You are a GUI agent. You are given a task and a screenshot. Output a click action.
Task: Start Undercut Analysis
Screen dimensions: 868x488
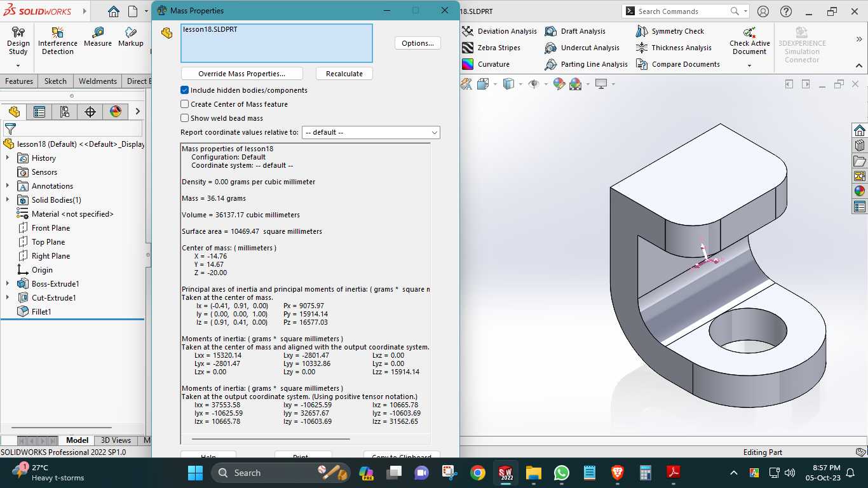click(x=582, y=48)
